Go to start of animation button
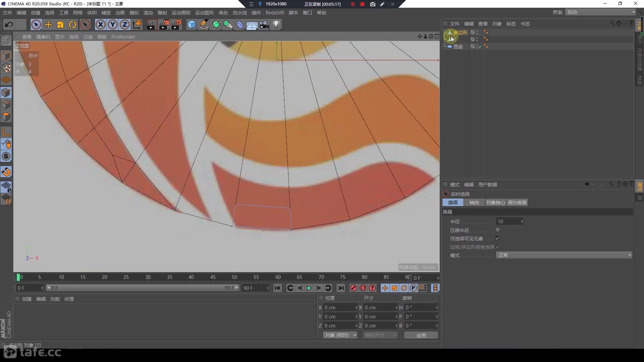This screenshot has width=644, height=362. click(277, 288)
